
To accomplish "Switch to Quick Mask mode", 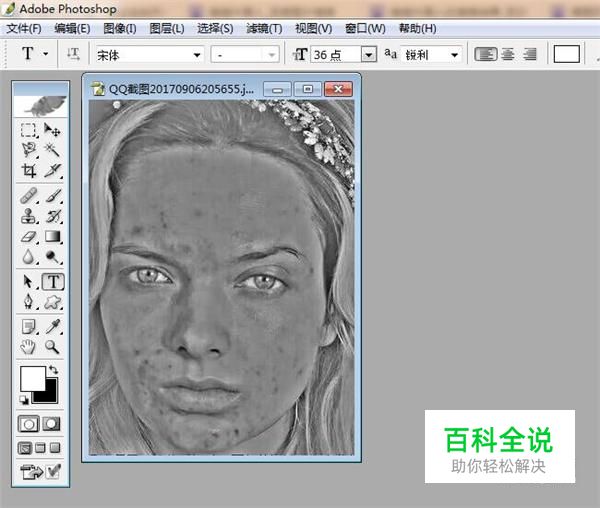I will (52, 424).
